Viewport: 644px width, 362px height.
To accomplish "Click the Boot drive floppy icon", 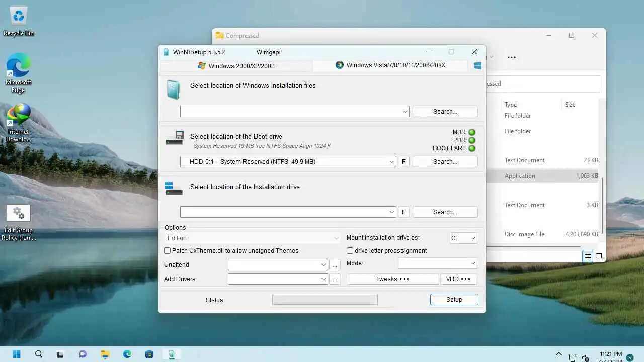I will click(175, 138).
